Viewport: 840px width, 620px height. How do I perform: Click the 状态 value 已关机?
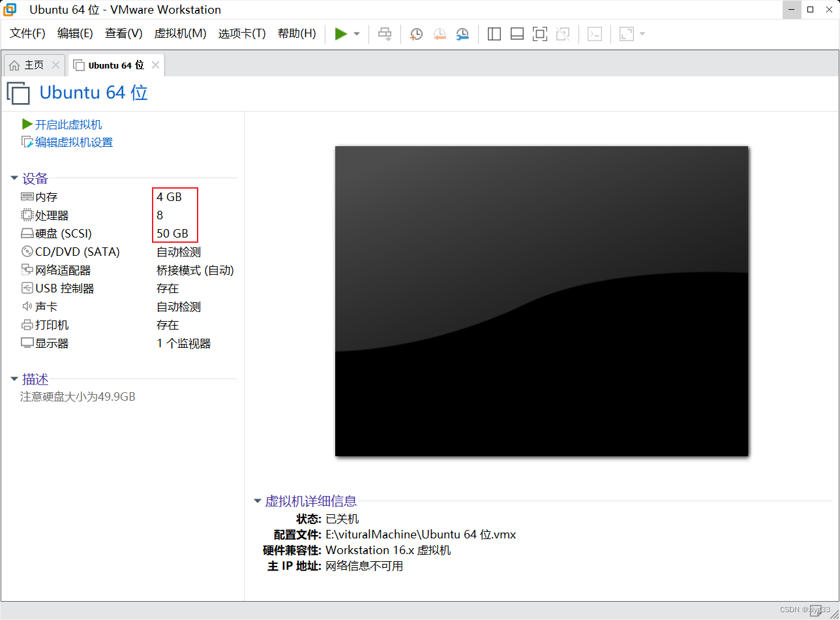pyautogui.click(x=342, y=519)
